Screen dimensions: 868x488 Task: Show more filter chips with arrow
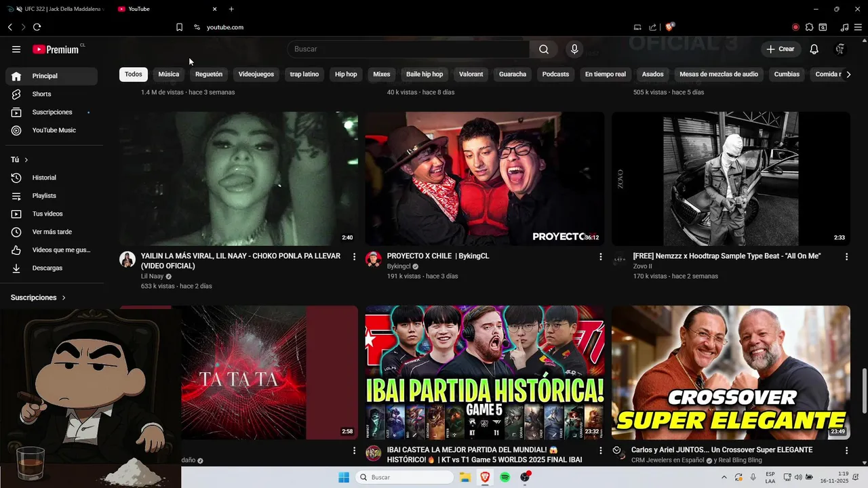pos(848,75)
